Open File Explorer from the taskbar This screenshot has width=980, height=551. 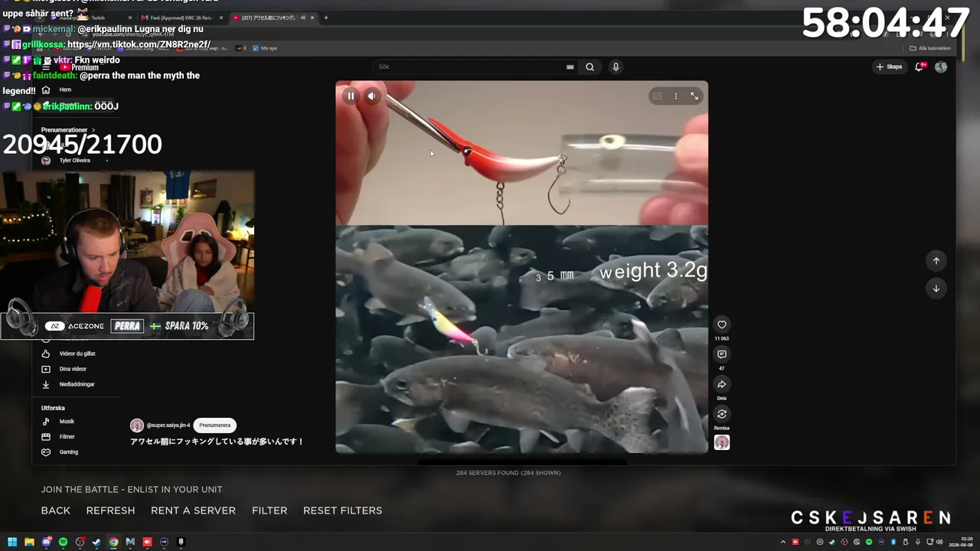click(x=30, y=542)
